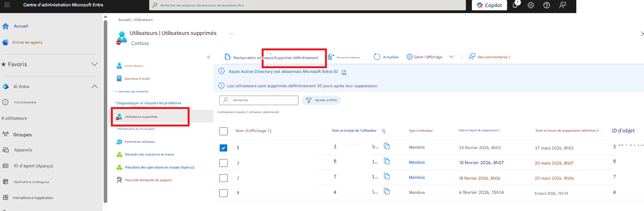Image resolution: width=644 pixels, height=211 pixels.
Task: Check the checkbox for 18 février 8h06 row
Action: [x=224, y=178]
